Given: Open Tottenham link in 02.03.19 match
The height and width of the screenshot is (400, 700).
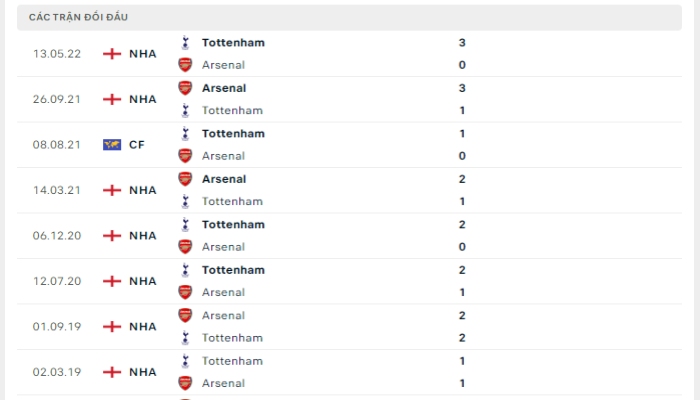Looking at the screenshot, I should (232, 361).
